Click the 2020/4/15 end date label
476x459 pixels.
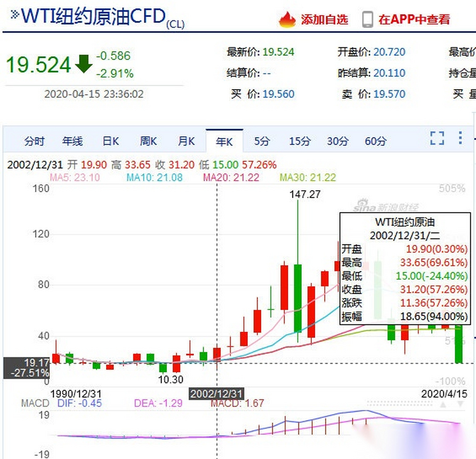pyautogui.click(x=444, y=394)
